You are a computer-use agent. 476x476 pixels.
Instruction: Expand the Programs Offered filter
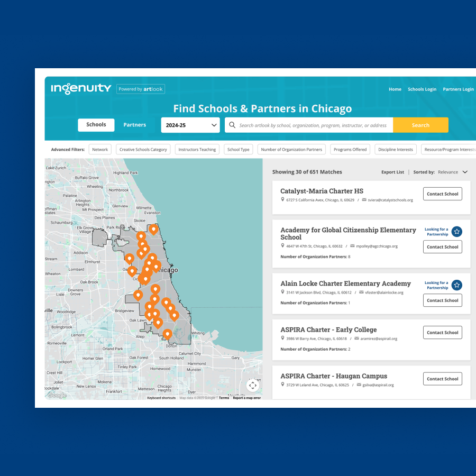[x=350, y=149]
